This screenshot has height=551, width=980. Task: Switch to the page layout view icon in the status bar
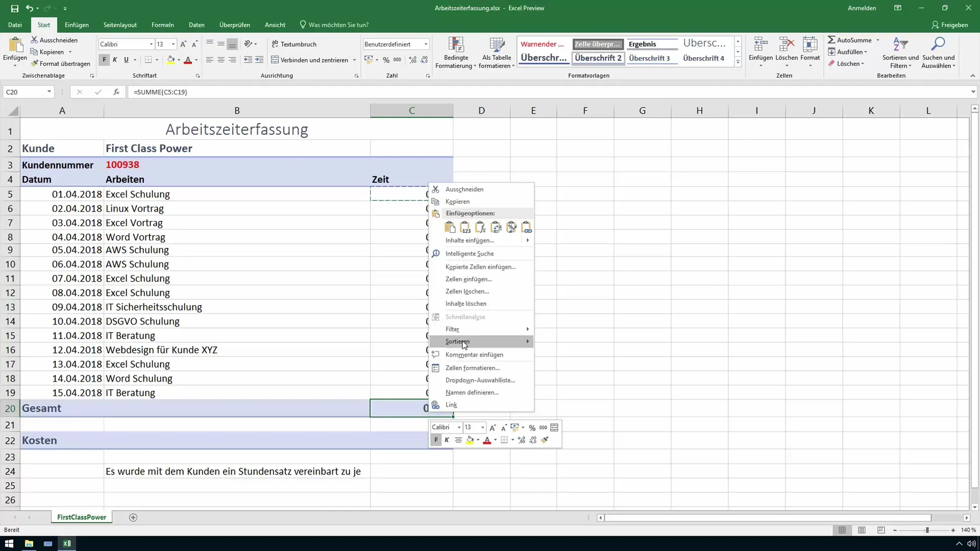862,530
